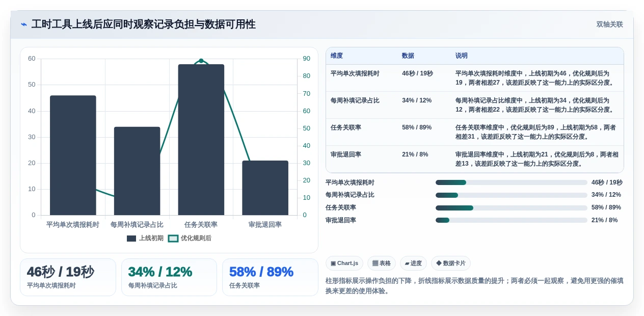Click the 维度 column header
This screenshot has width=644, height=316.
(337, 56)
